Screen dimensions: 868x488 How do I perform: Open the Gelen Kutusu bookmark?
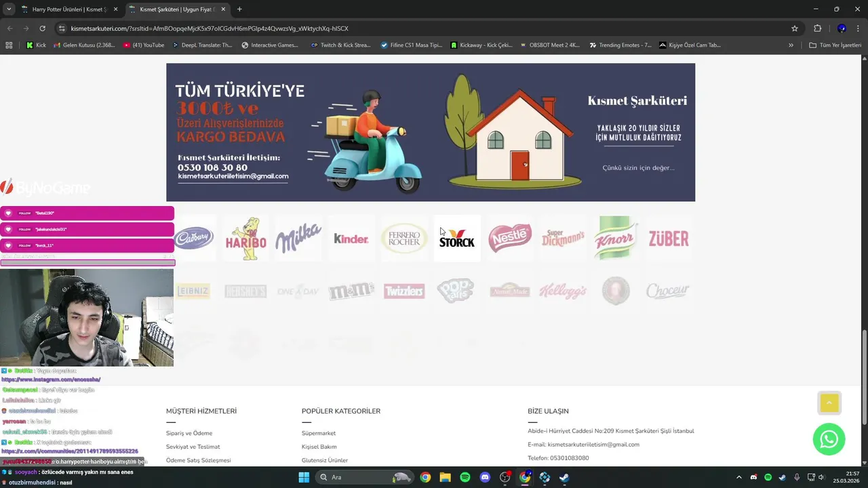click(x=83, y=45)
